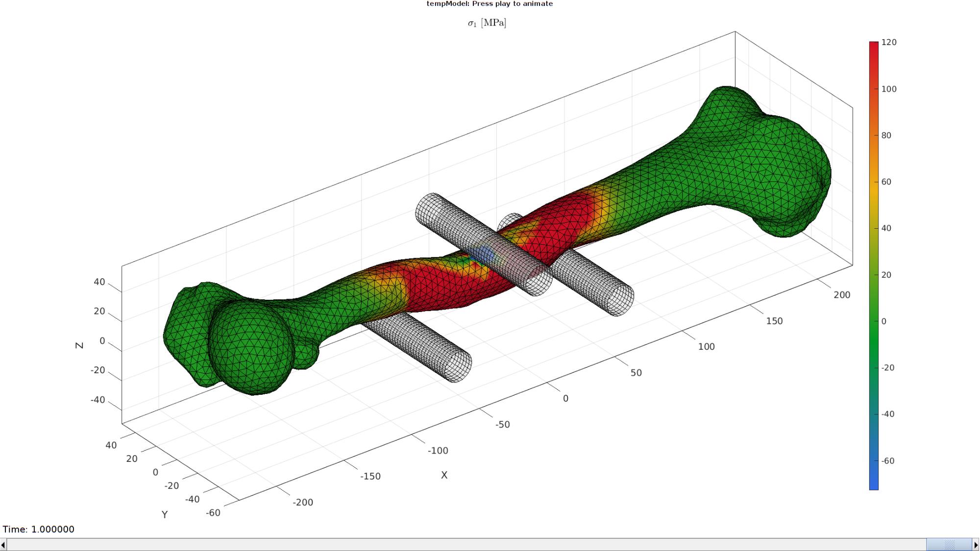Click the upper meshed cylinder roller
The width and height of the screenshot is (980, 551).
pyautogui.click(x=483, y=244)
